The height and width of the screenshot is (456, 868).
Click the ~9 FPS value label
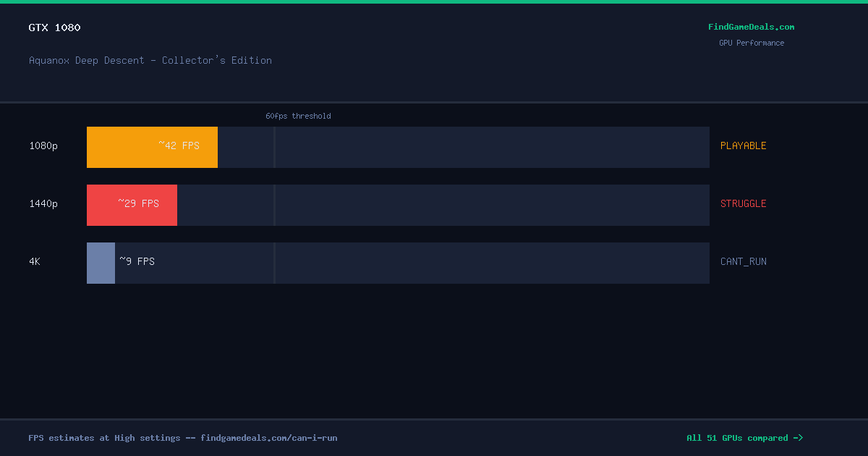tap(137, 261)
